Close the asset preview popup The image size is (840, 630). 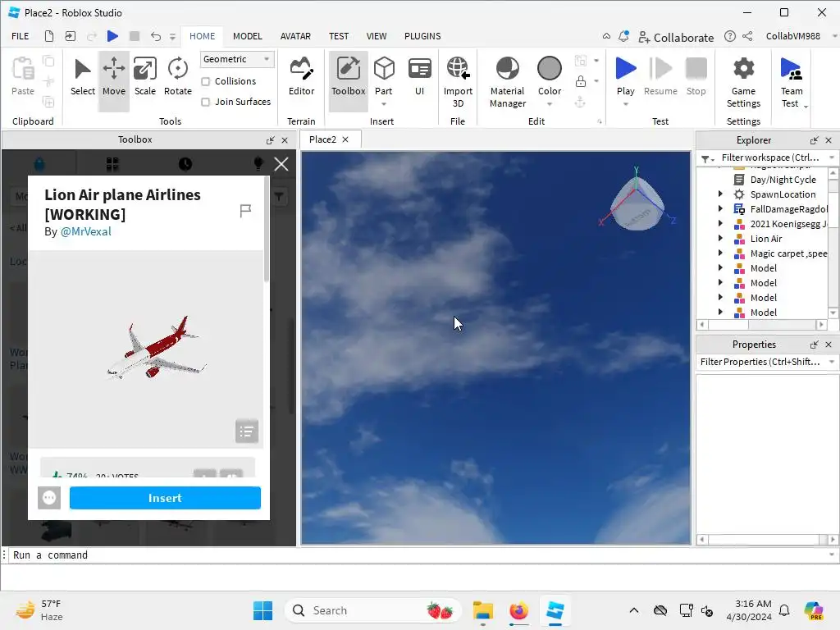281,164
